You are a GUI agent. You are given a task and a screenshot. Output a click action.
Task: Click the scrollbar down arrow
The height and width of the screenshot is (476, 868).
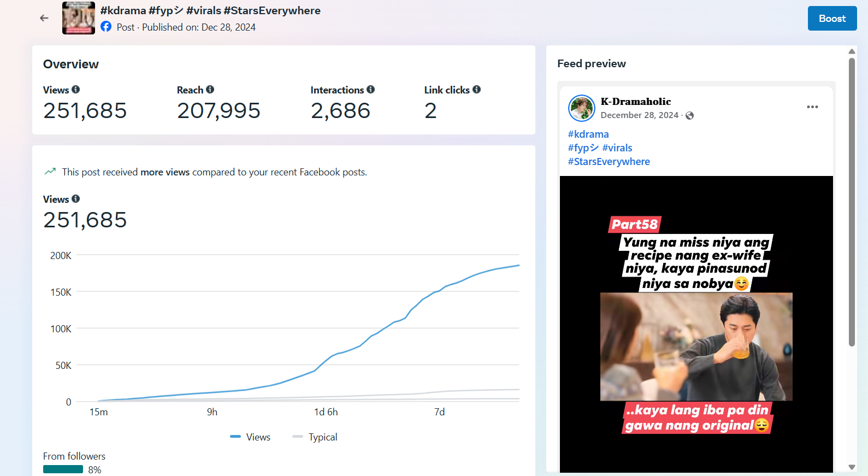point(852,467)
